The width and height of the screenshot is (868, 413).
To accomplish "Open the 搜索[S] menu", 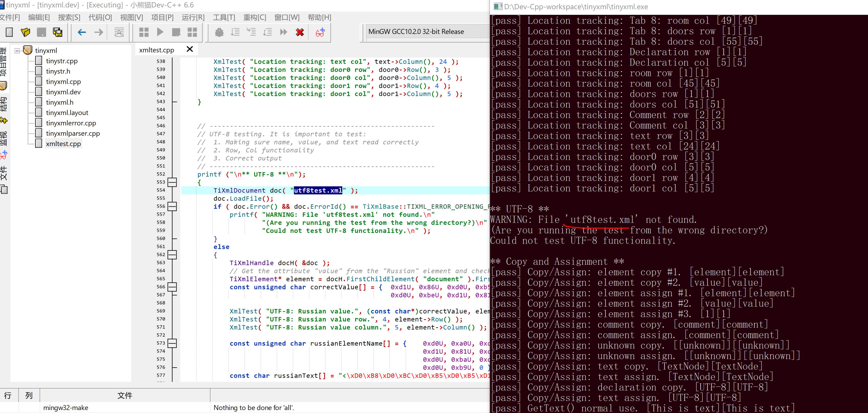I will coord(69,17).
